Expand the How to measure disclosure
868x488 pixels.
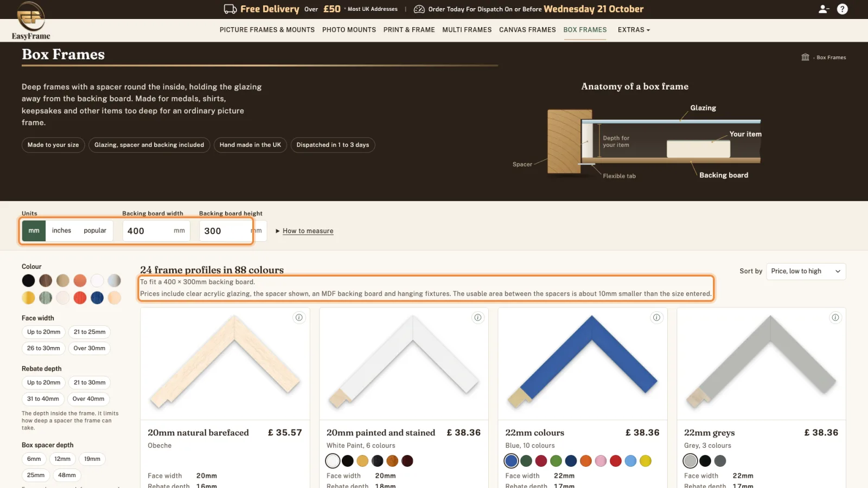click(304, 231)
